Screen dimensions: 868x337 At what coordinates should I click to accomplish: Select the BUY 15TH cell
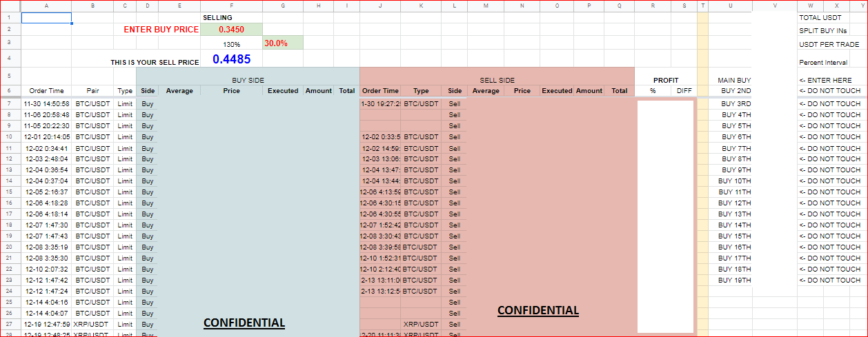coord(735,236)
